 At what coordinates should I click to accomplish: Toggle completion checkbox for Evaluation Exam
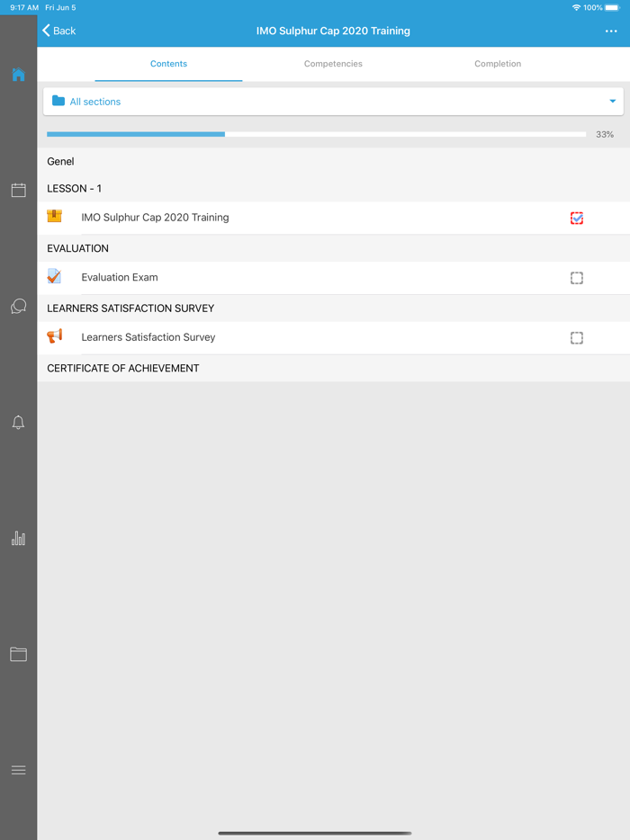(576, 278)
